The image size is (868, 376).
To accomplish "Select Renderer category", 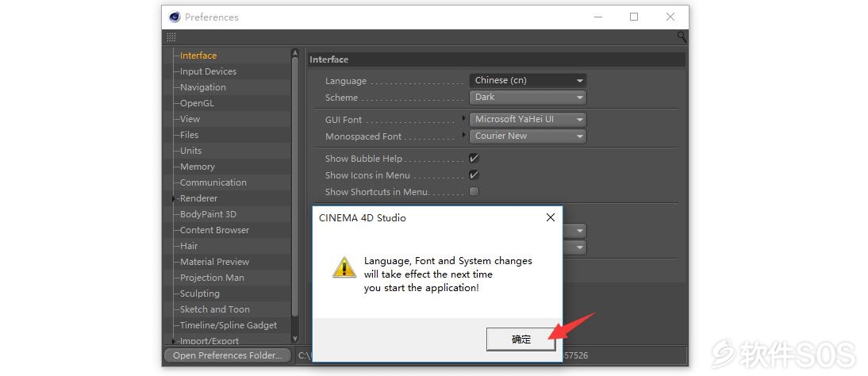I will pyautogui.click(x=198, y=198).
